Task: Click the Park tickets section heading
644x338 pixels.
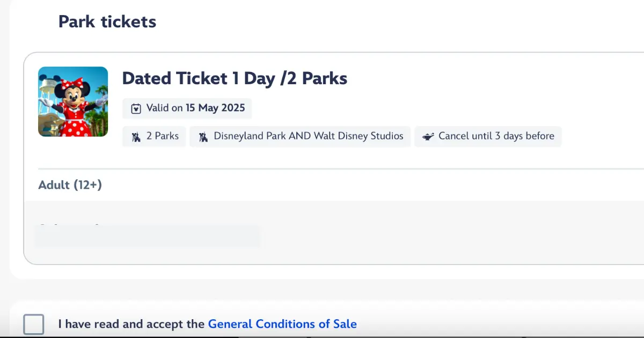Action: 107,21
